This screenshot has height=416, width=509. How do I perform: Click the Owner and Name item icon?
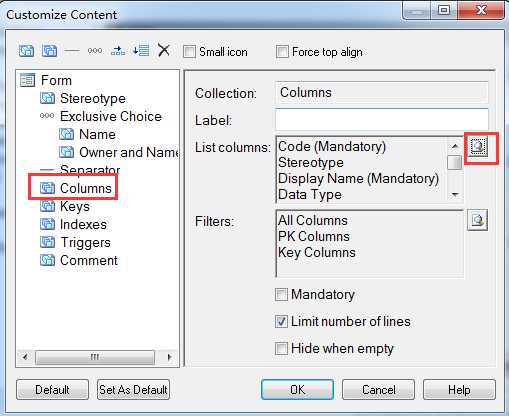pos(66,152)
